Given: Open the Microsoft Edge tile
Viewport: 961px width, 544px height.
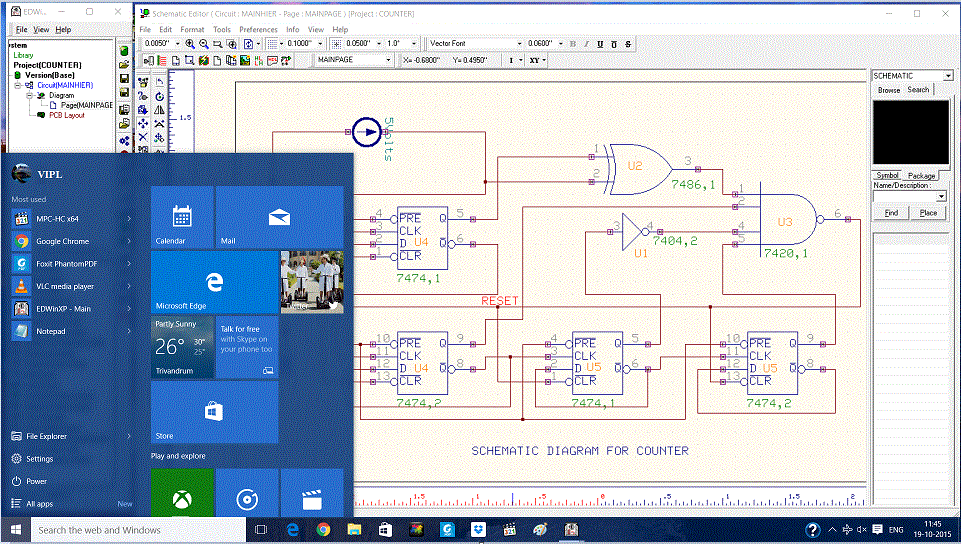Looking at the screenshot, I should 215,282.
